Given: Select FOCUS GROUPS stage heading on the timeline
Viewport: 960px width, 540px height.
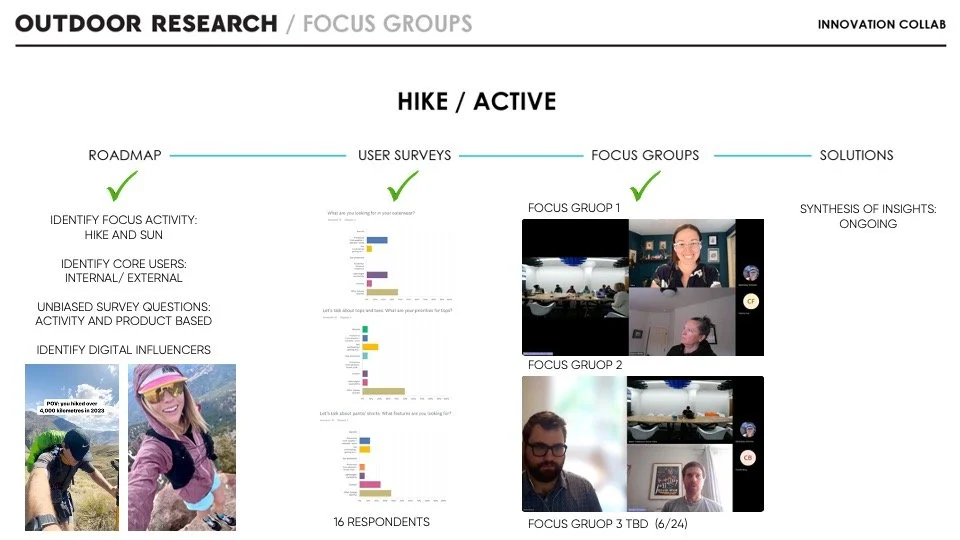Looking at the screenshot, I should (645, 156).
